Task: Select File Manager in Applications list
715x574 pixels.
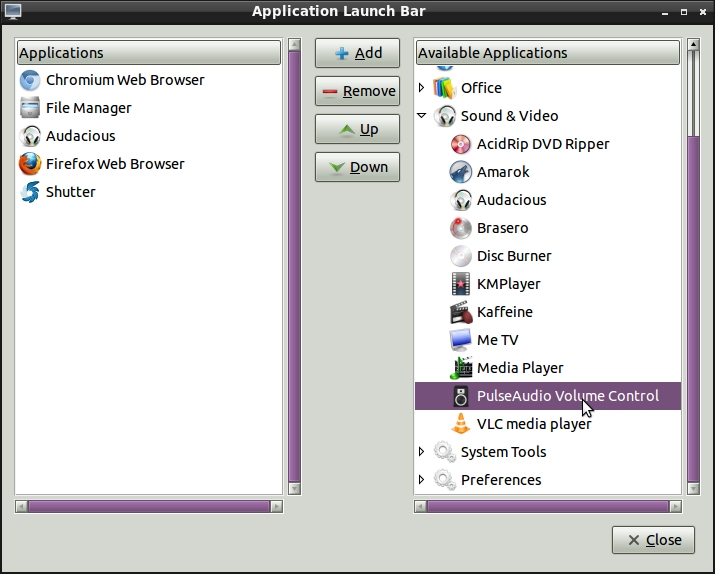Action: [x=88, y=108]
